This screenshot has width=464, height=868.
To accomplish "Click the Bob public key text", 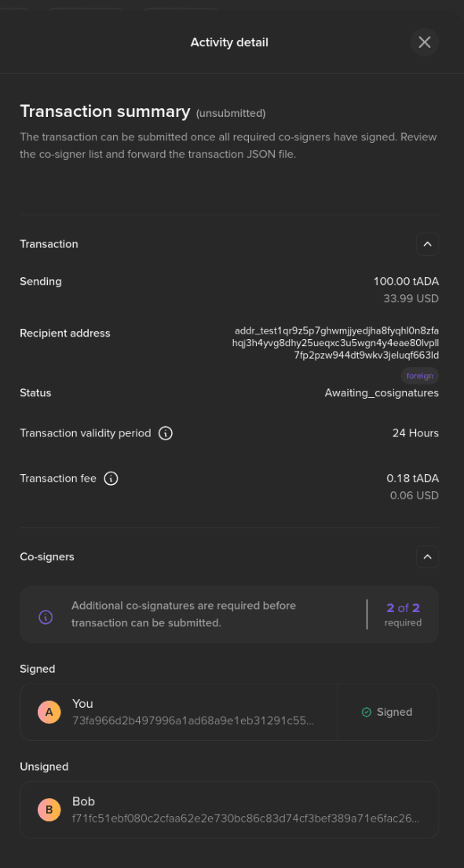I will (246, 819).
